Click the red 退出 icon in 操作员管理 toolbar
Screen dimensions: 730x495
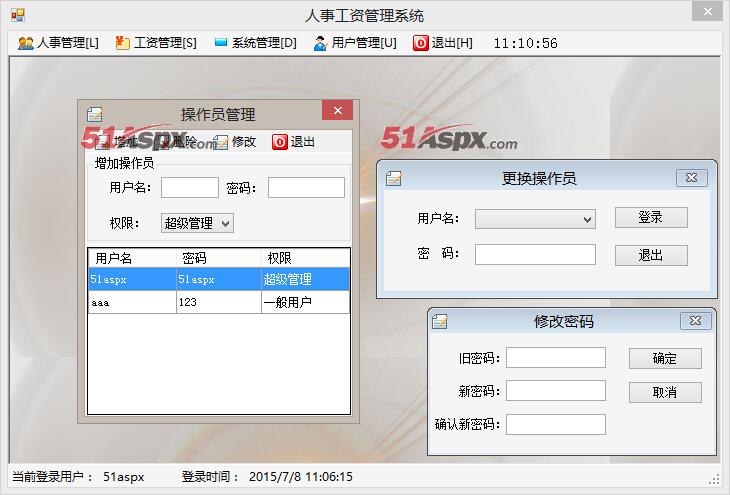280,142
